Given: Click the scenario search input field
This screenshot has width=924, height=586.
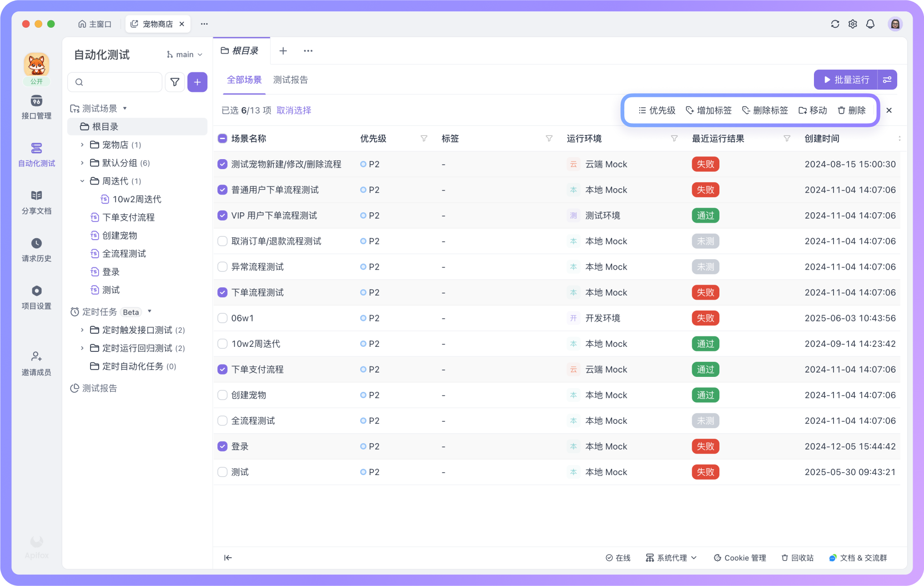Looking at the screenshot, I should click(x=119, y=82).
